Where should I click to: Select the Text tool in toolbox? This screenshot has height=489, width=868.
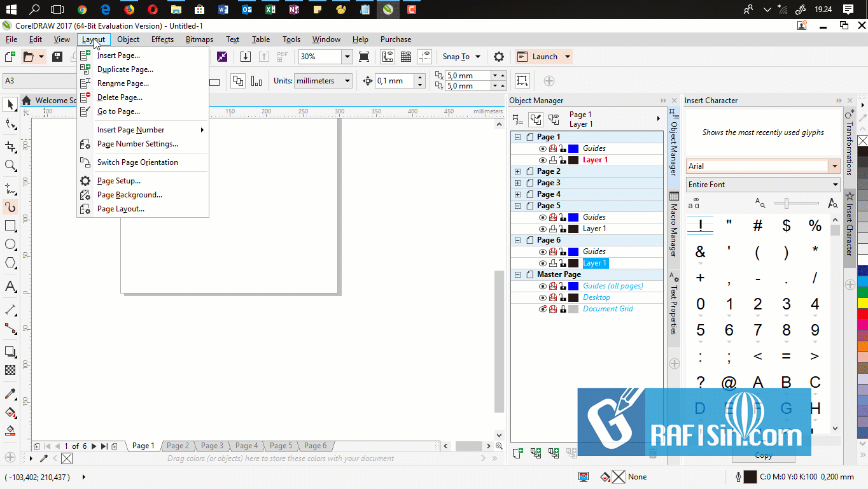click(x=10, y=287)
